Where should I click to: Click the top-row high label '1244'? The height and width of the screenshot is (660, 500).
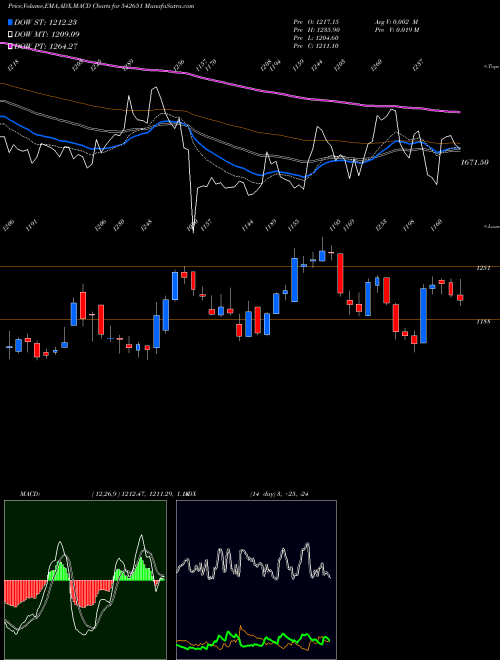[x=318, y=65]
